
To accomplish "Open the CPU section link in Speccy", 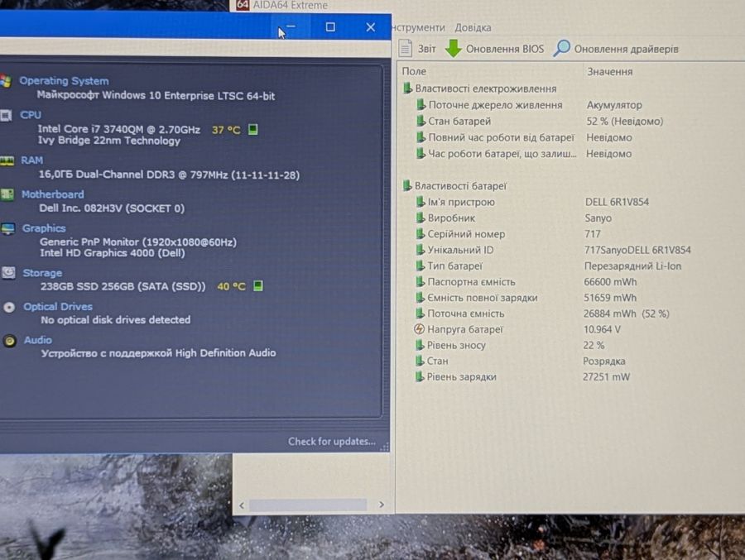I will coord(31,115).
